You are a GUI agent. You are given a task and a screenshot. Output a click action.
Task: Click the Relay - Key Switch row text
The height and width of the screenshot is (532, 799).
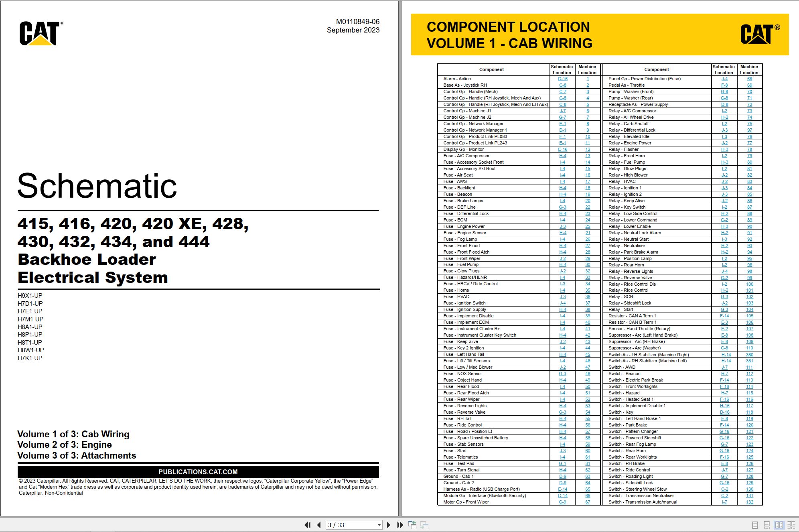tap(627, 207)
